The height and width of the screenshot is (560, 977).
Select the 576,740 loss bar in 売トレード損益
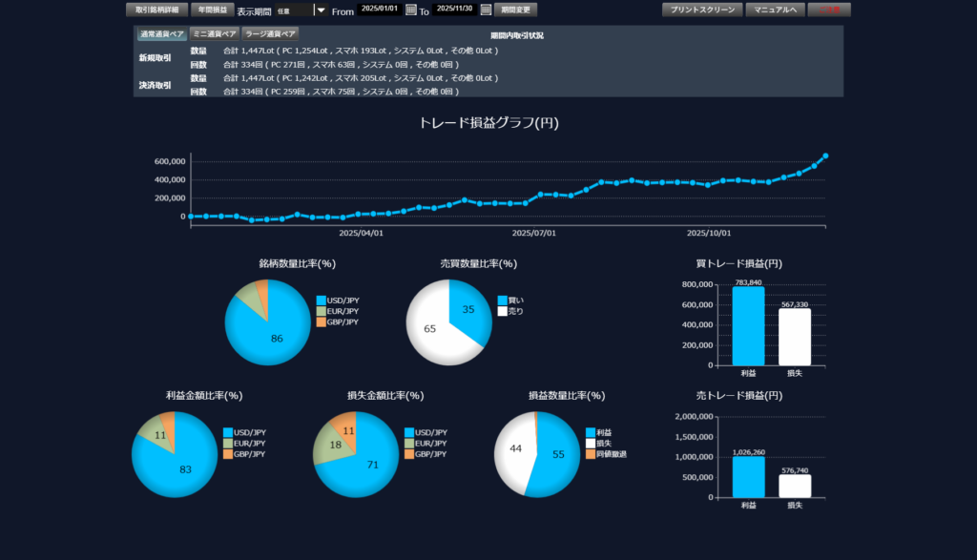click(794, 486)
